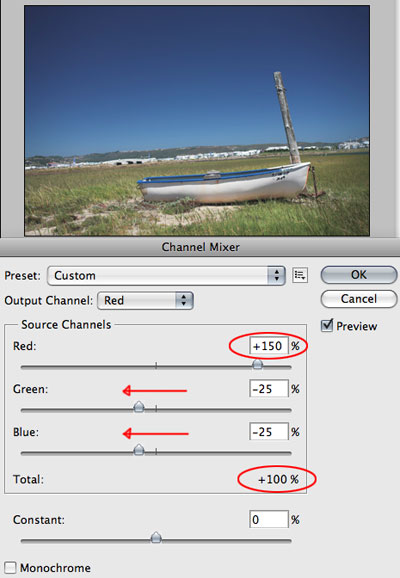The width and height of the screenshot is (400, 578).
Task: Click the Constant slider handle
Action: pos(156,537)
